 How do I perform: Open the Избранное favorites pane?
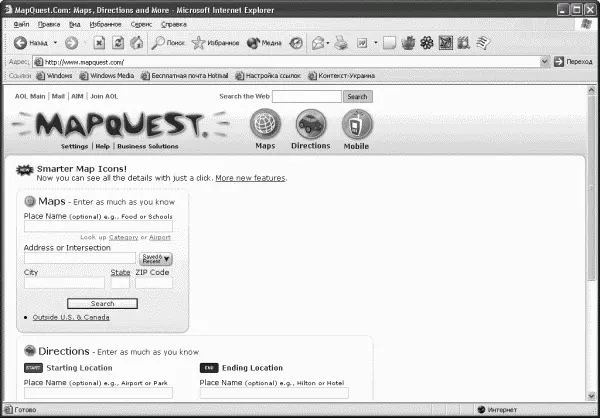coord(215,43)
